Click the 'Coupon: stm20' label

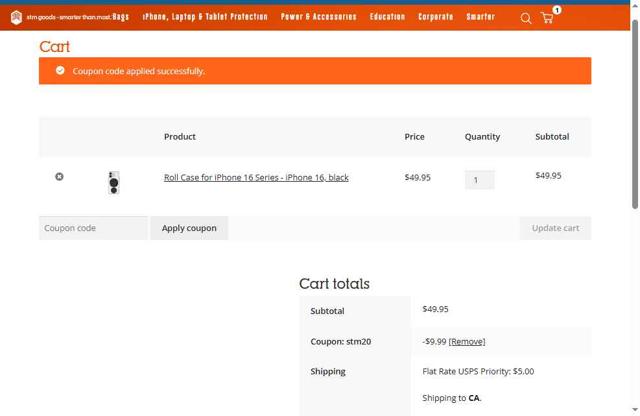(x=341, y=342)
